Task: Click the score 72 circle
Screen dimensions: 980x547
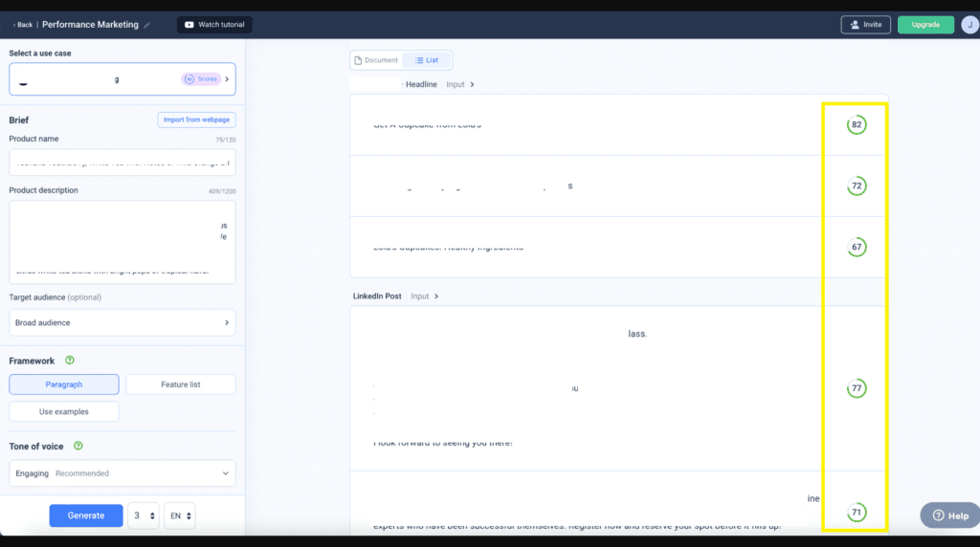Action: pyautogui.click(x=857, y=186)
